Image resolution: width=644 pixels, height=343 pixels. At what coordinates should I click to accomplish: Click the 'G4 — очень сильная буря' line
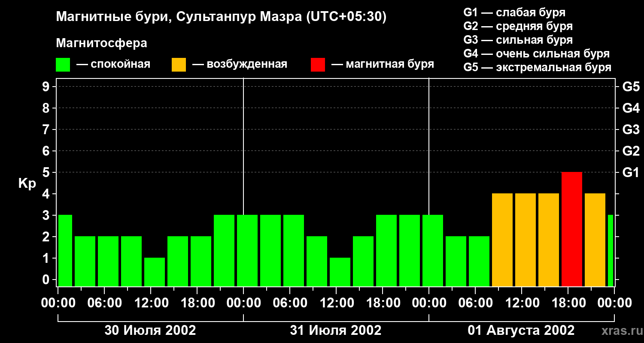click(x=537, y=54)
